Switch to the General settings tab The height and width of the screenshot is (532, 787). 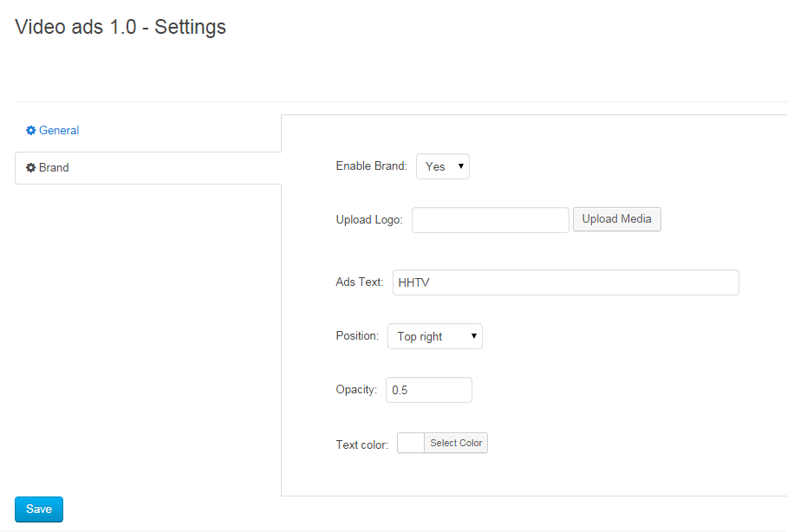click(x=58, y=131)
